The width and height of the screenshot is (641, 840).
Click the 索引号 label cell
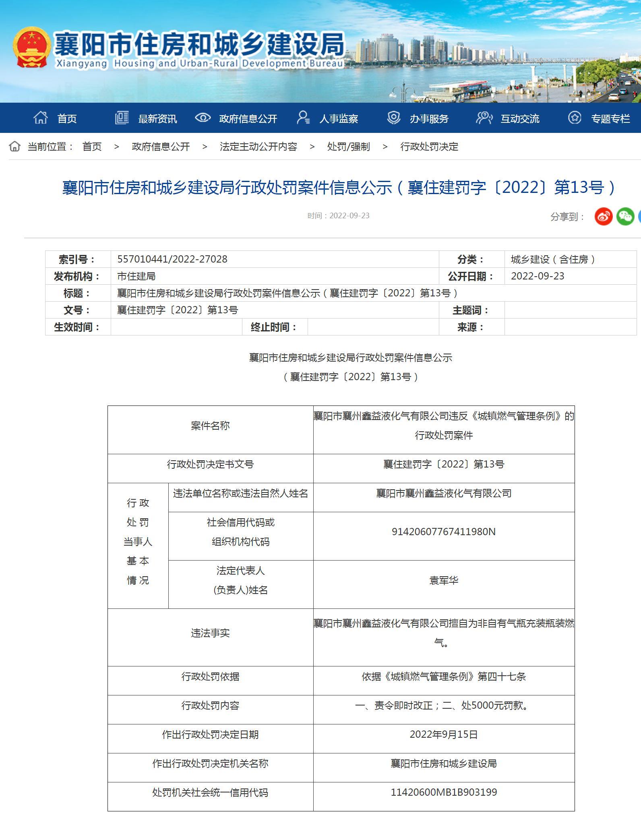pos(78,259)
